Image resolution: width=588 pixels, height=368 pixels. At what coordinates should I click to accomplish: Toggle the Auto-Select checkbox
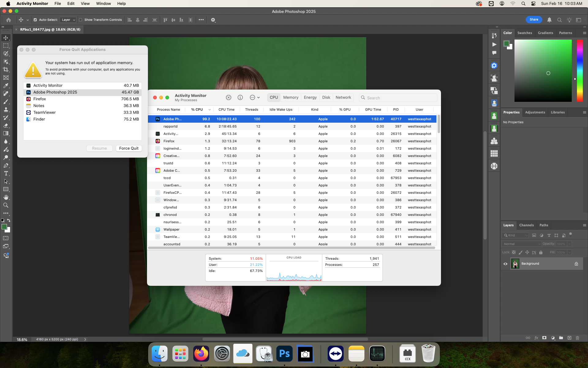pos(35,20)
